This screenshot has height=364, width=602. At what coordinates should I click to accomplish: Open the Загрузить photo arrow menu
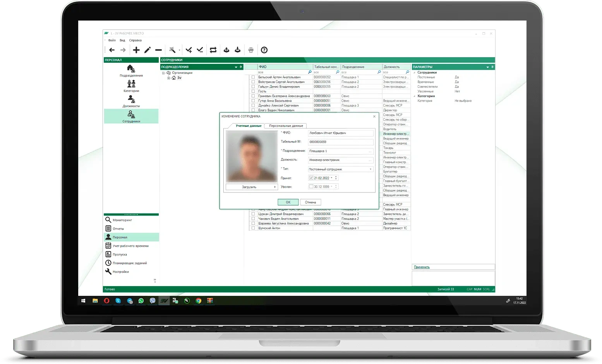275,187
